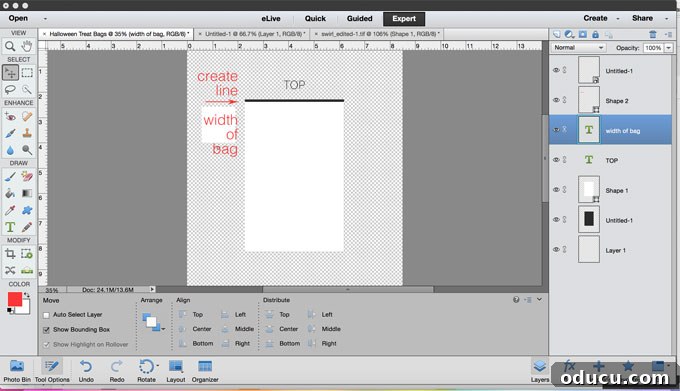Expand the Share dropdown arrow
The image size is (680, 391).
[667, 19]
